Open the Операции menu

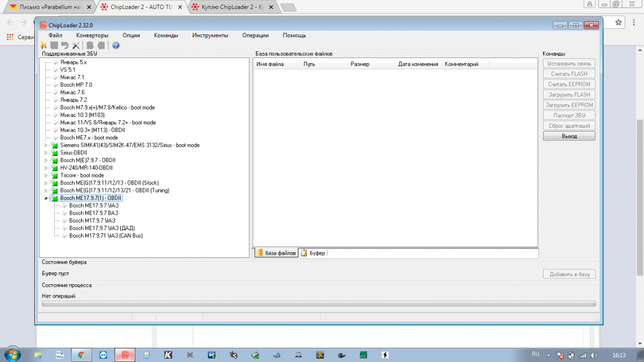pos(255,35)
